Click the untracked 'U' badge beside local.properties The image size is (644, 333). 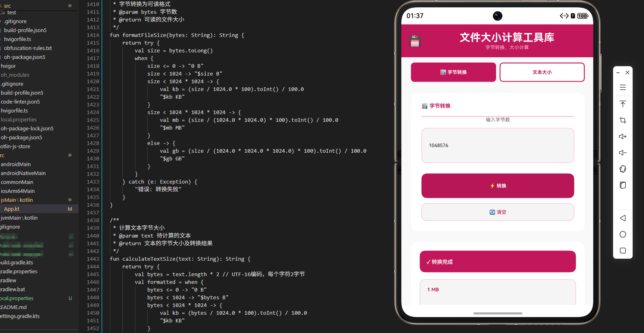tap(70, 298)
